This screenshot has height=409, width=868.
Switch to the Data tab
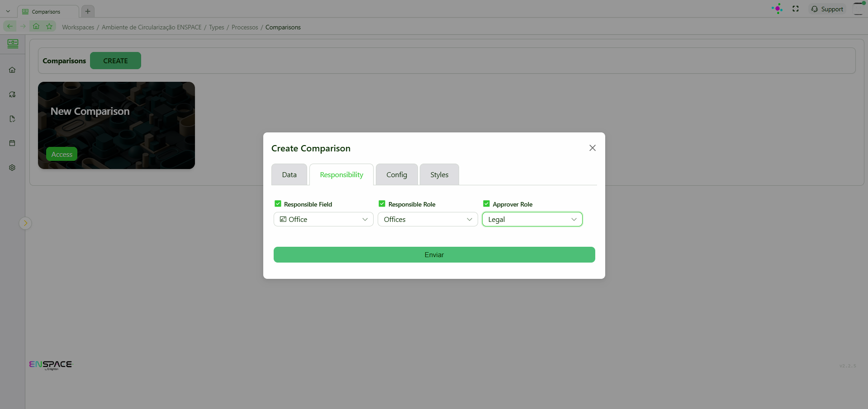coord(289,174)
